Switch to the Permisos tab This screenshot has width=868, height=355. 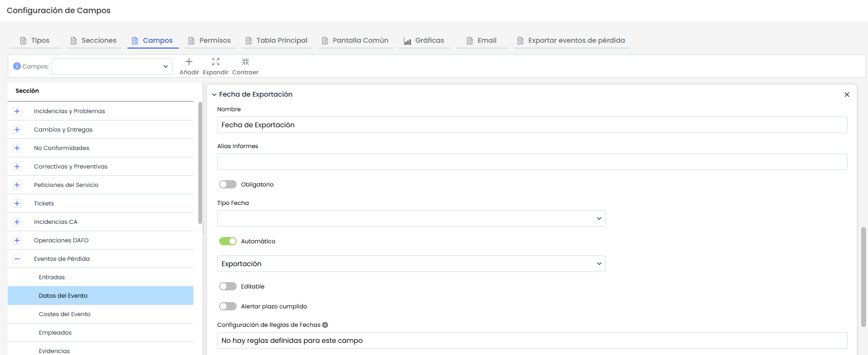(209, 41)
